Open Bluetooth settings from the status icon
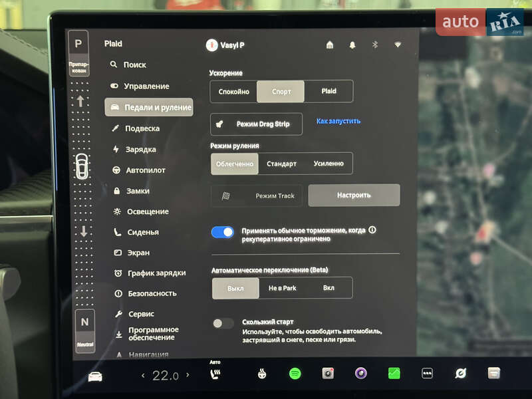 375,45
